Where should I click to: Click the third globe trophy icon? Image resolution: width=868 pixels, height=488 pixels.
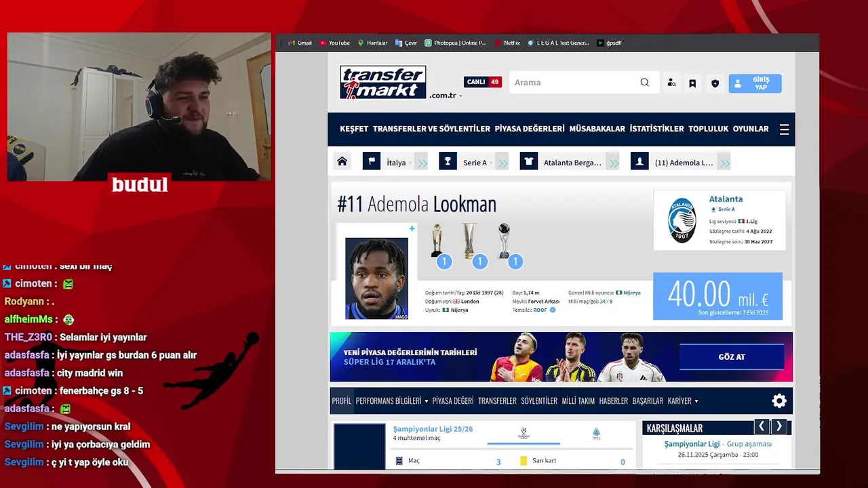tap(504, 241)
